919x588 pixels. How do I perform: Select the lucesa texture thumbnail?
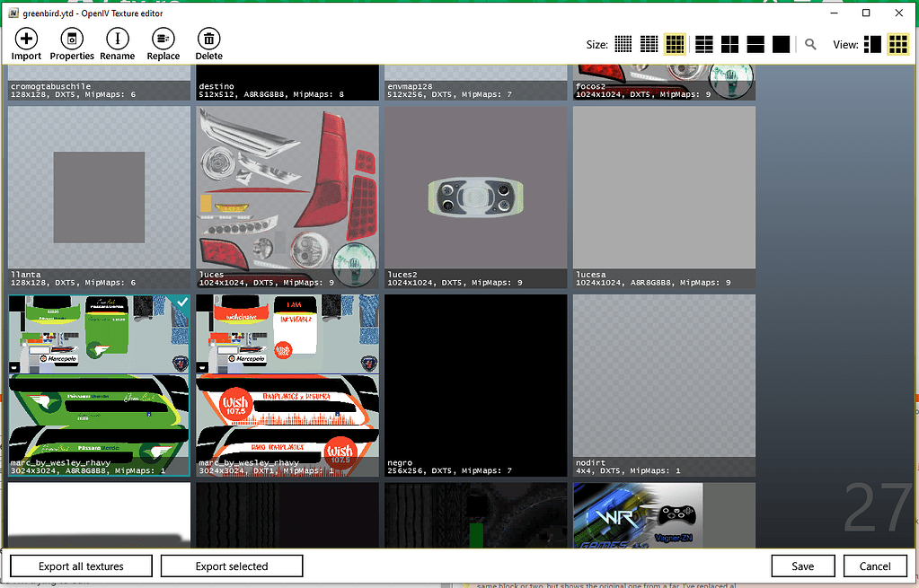click(664, 187)
